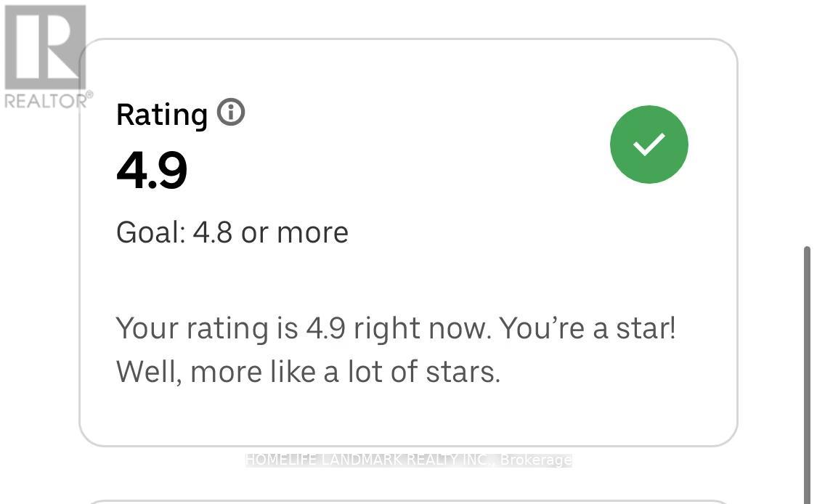Click the word Brokerage in the watermark

[536, 460]
